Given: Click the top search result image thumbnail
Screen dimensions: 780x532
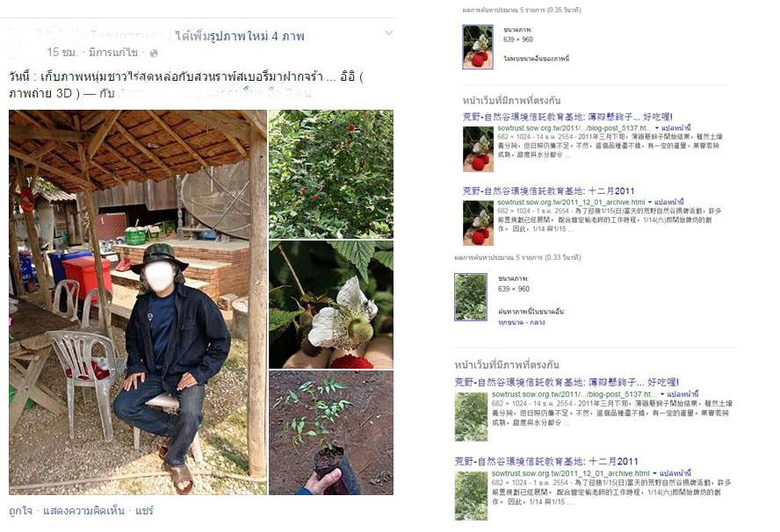Looking at the screenshot, I should 478,47.
